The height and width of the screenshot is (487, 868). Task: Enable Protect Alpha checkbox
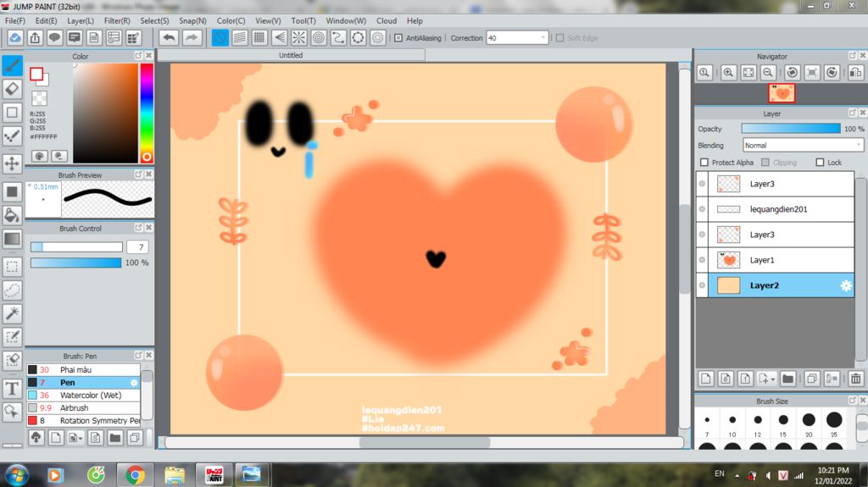pos(704,162)
